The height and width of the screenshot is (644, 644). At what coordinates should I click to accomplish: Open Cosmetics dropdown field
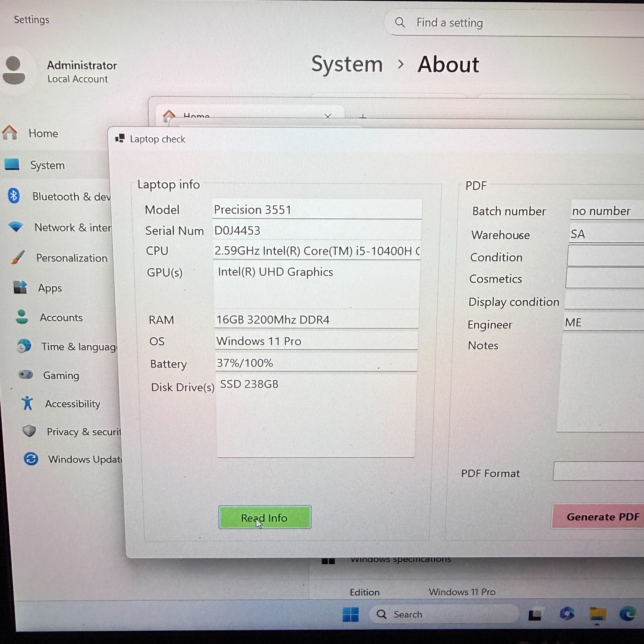tap(605, 277)
